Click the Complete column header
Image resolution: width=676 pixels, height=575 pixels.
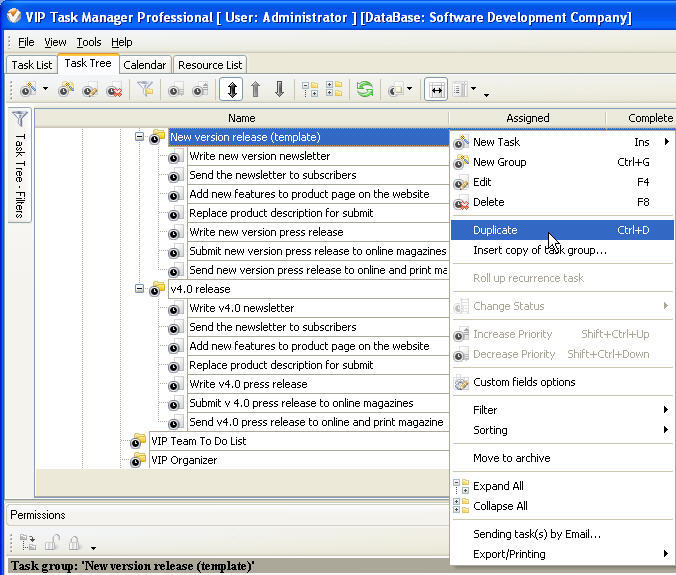(641, 118)
